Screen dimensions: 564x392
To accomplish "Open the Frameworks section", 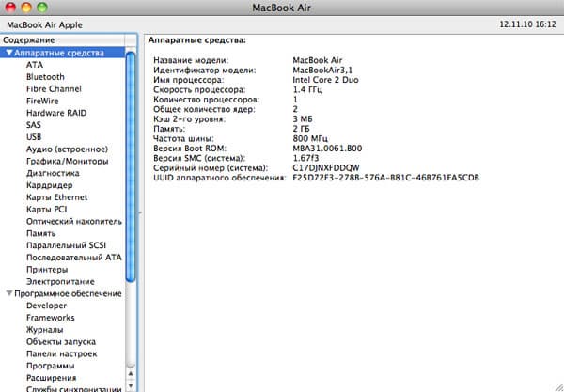I will click(x=51, y=318).
